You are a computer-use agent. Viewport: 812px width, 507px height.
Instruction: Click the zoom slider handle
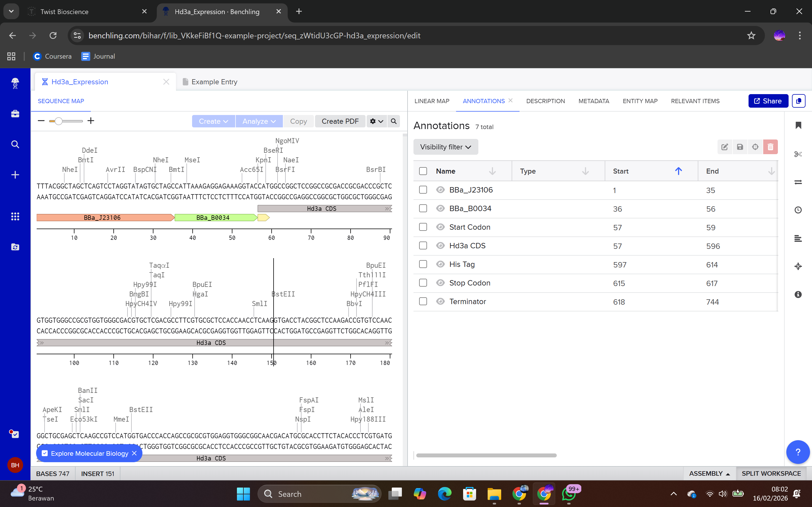58,121
